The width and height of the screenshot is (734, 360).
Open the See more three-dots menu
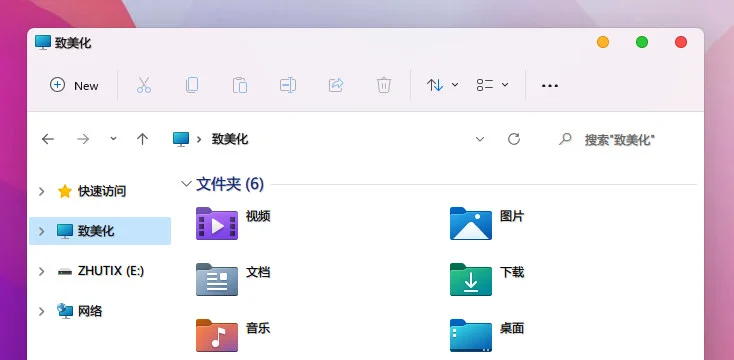click(x=550, y=86)
